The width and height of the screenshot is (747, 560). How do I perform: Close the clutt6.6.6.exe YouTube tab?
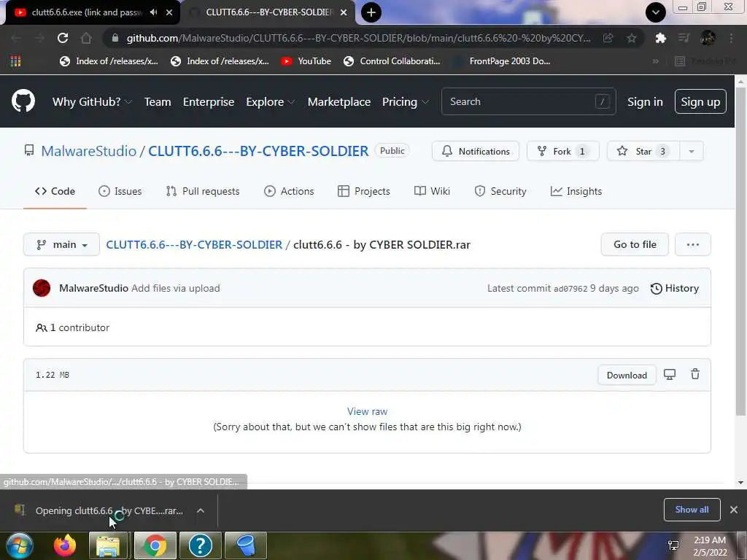(x=169, y=12)
